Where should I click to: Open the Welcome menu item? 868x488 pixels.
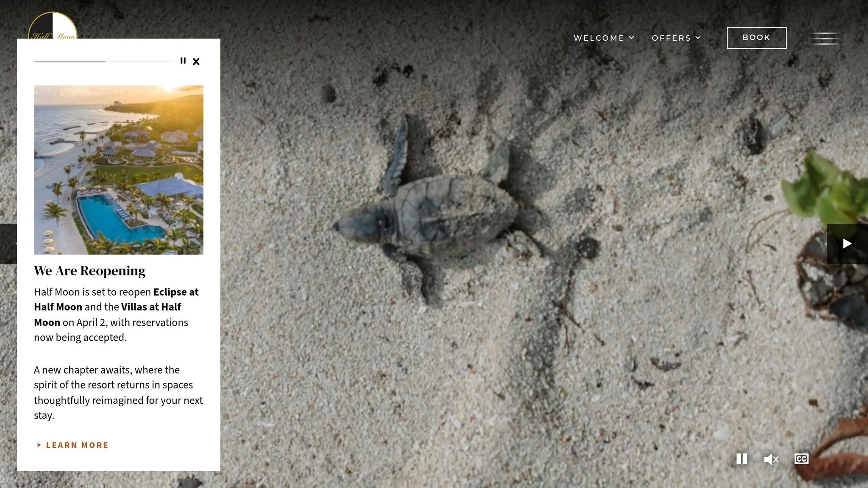[x=599, y=38]
